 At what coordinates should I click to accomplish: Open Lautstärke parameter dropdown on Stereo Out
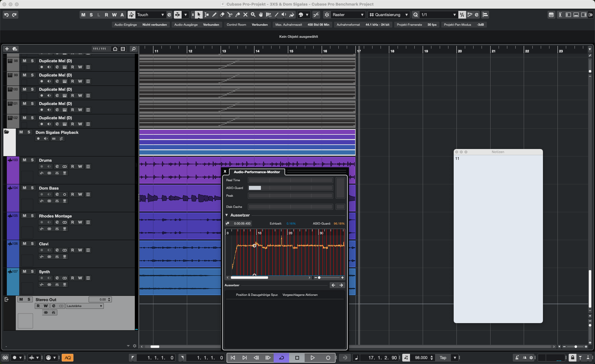[84, 306]
